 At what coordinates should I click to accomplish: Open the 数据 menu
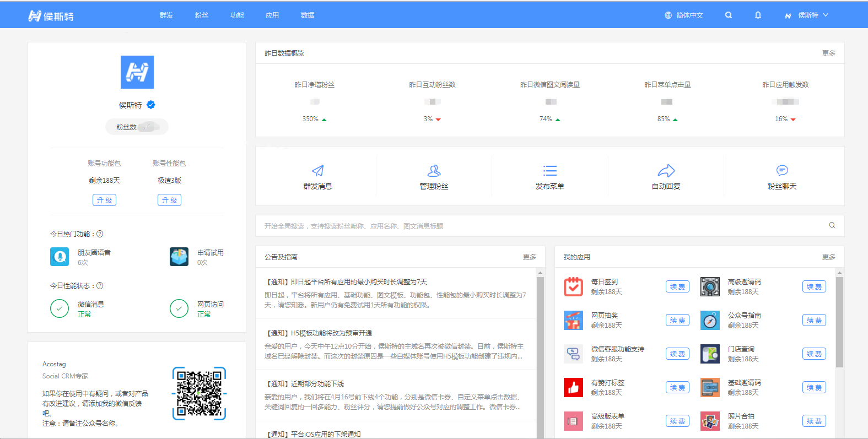[x=308, y=15]
